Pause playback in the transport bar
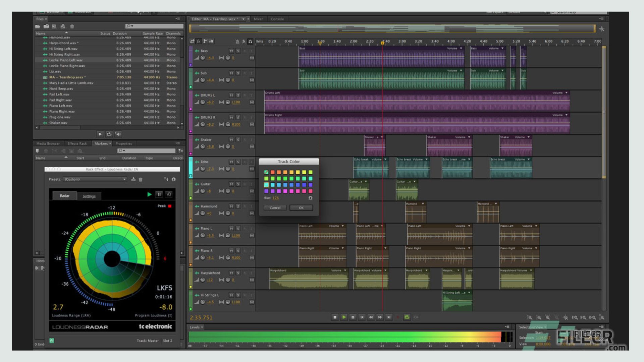The image size is (644, 362). click(353, 317)
